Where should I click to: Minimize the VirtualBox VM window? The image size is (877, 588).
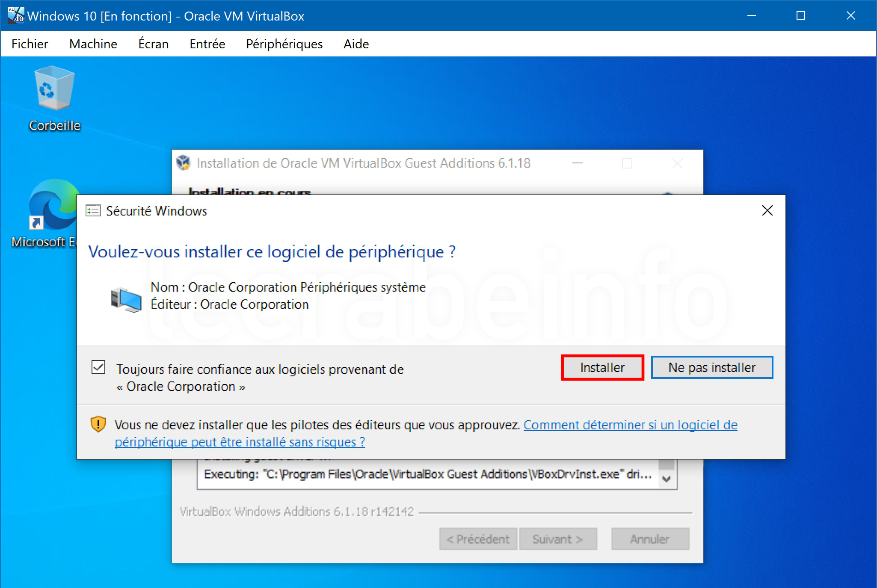[x=752, y=16]
